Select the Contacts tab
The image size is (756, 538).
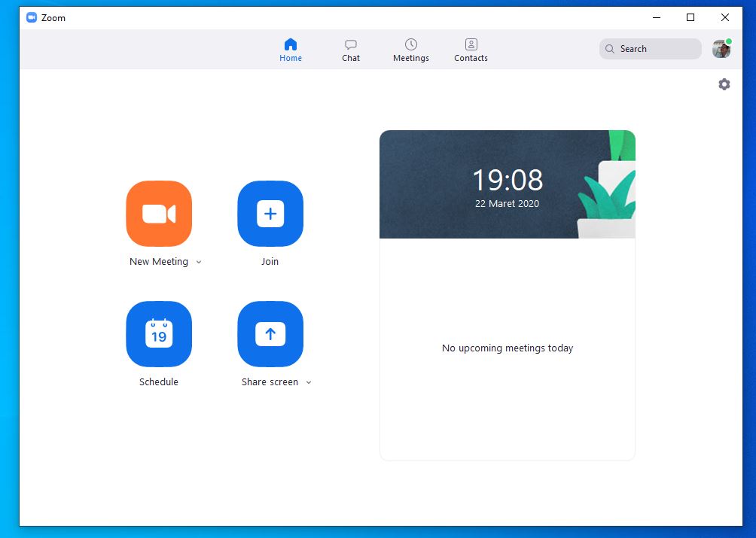point(471,50)
